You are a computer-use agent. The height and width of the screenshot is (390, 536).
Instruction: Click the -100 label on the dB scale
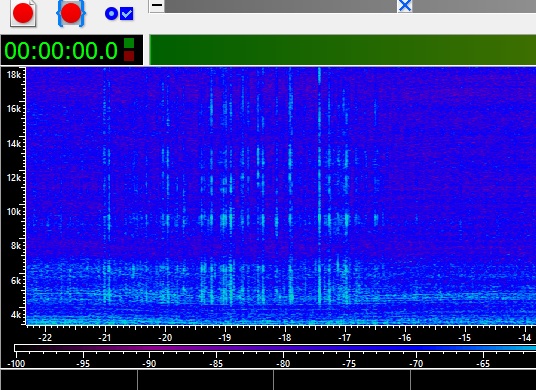16,363
